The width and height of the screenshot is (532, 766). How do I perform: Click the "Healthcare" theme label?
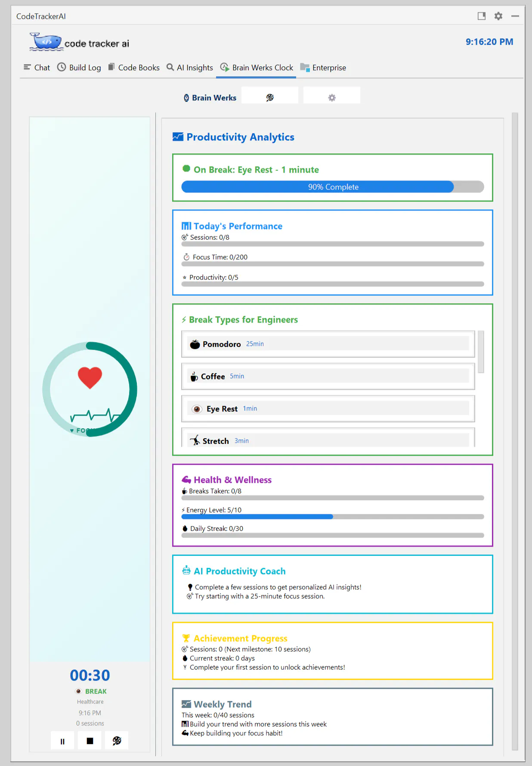tap(90, 702)
